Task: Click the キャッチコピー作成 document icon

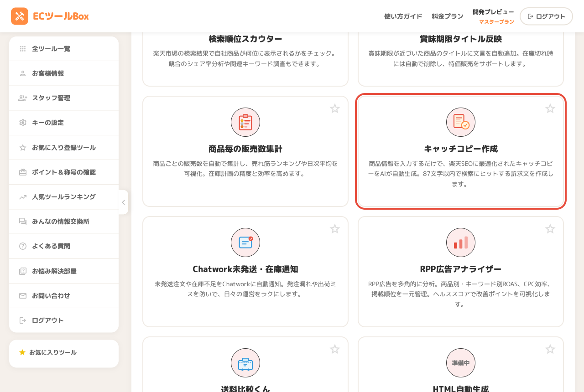Action: pos(461,122)
